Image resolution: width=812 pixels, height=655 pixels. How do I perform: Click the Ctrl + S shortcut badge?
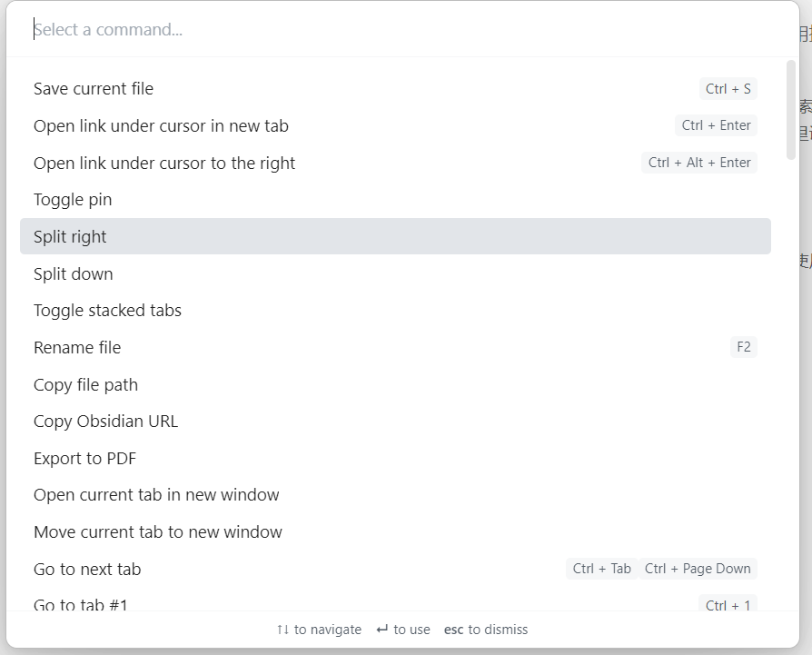click(728, 88)
